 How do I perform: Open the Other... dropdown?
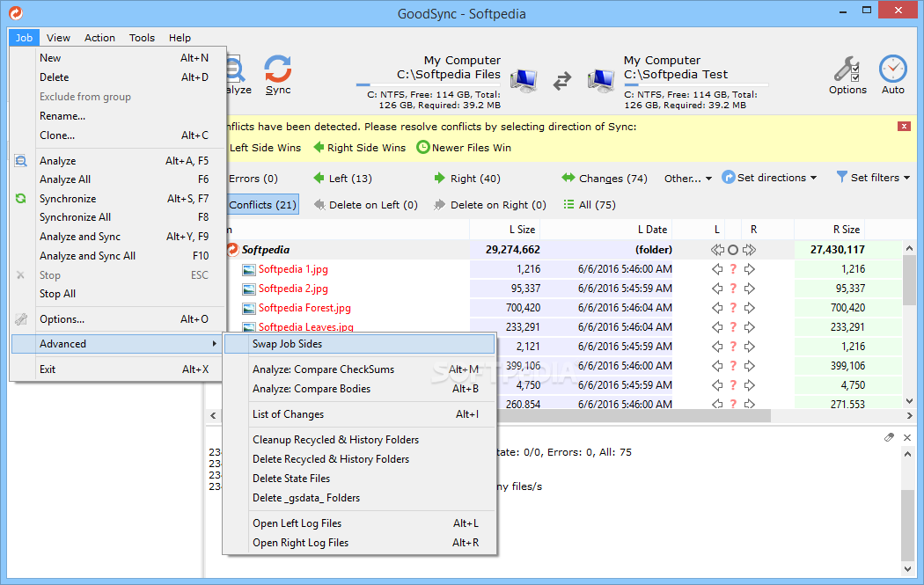point(687,178)
